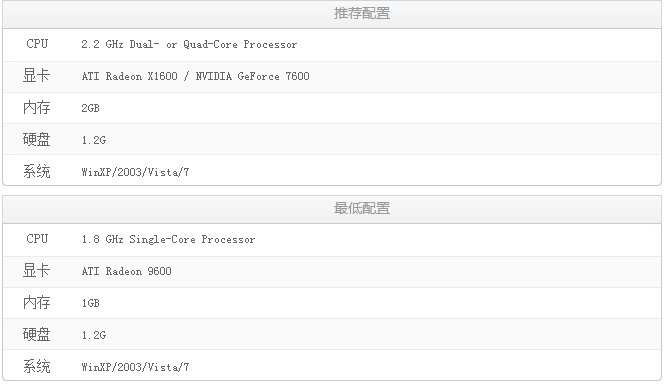Click the recommended 硬盘 label
Screen dimensions: 665x384
(36, 140)
